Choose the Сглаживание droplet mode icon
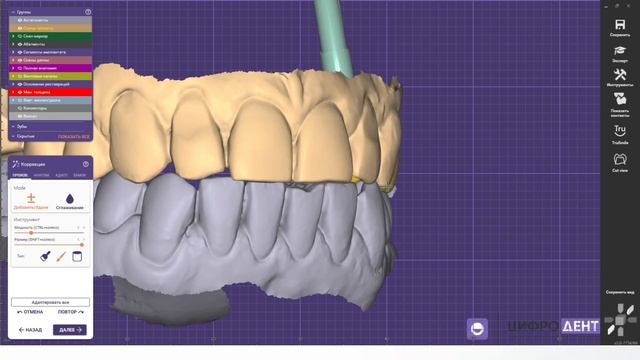Screen dimensions: 640x360 click(70, 199)
